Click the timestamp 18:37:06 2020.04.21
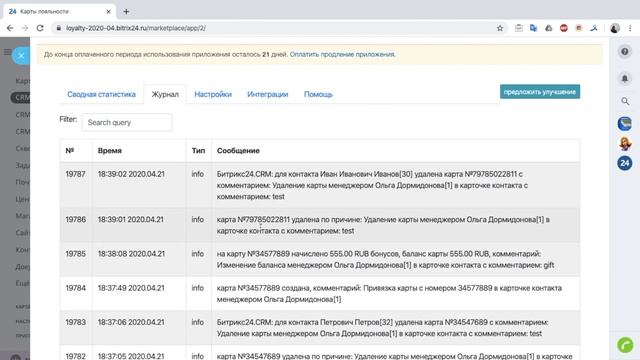The image size is (640, 360). (131, 322)
